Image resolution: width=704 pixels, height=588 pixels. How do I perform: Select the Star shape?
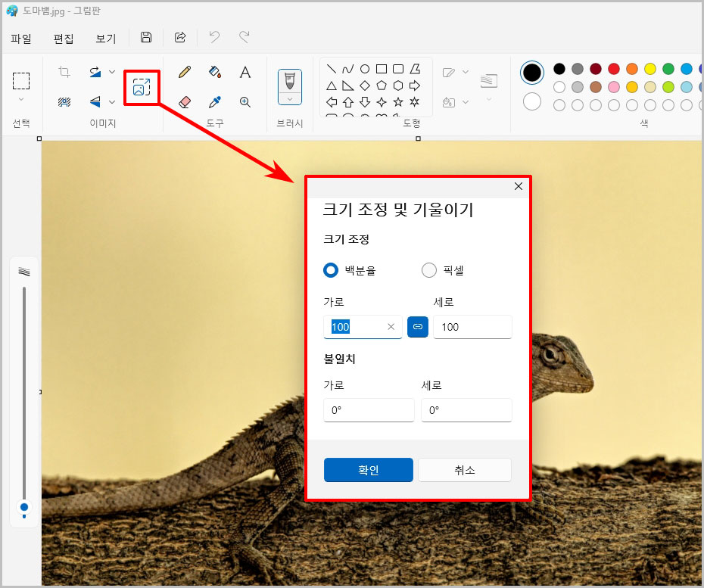398,102
